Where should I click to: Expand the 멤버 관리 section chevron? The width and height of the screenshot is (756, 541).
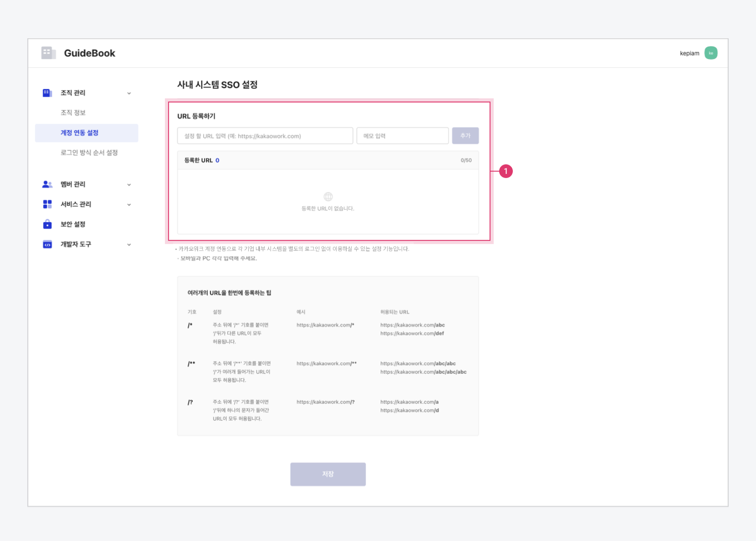point(129,185)
